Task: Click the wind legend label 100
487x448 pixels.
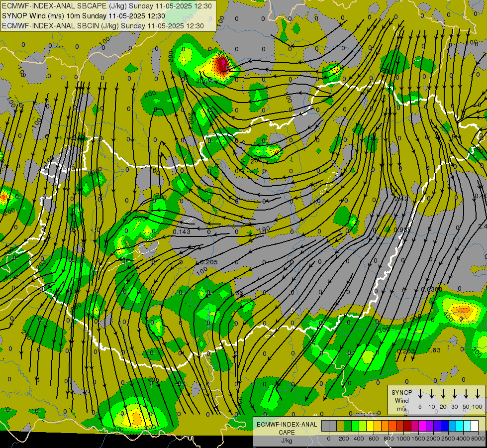Action: coord(478,407)
